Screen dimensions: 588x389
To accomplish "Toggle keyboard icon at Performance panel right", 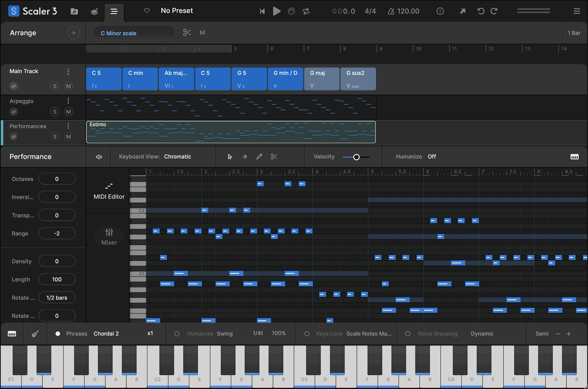I will 574,157.
